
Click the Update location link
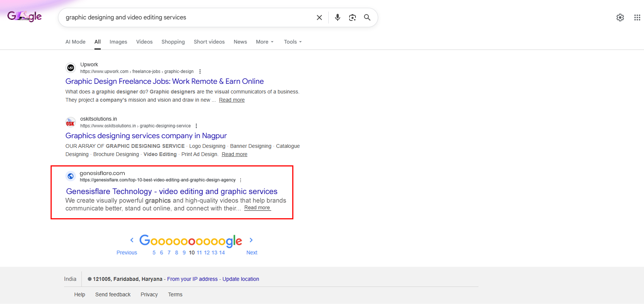pyautogui.click(x=241, y=279)
